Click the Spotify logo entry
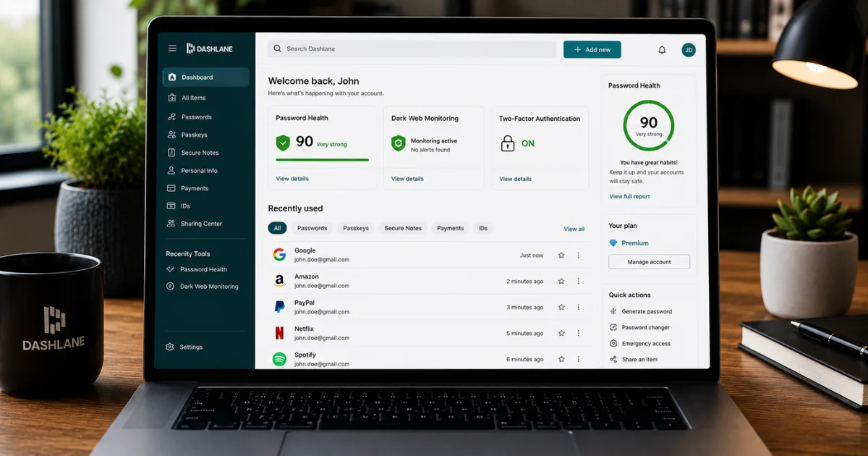 [x=279, y=359]
